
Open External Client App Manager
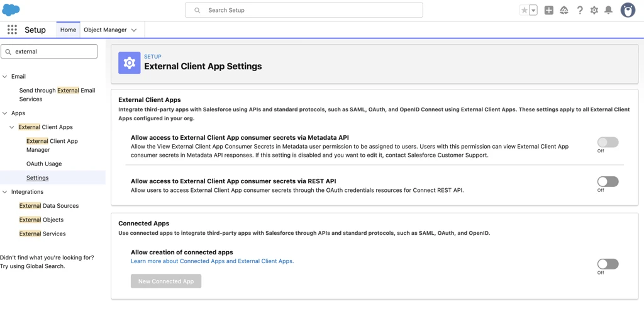point(52,145)
